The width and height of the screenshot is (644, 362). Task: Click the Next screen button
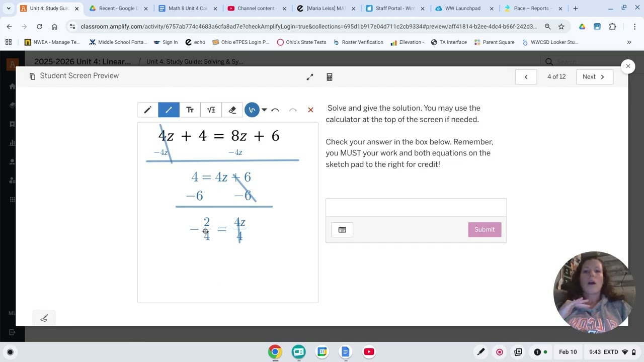(x=594, y=76)
